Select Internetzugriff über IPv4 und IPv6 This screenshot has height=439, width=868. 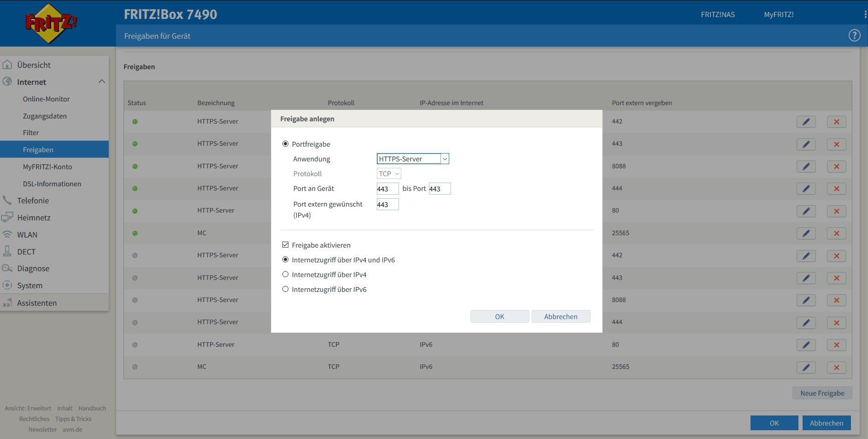[285, 260]
